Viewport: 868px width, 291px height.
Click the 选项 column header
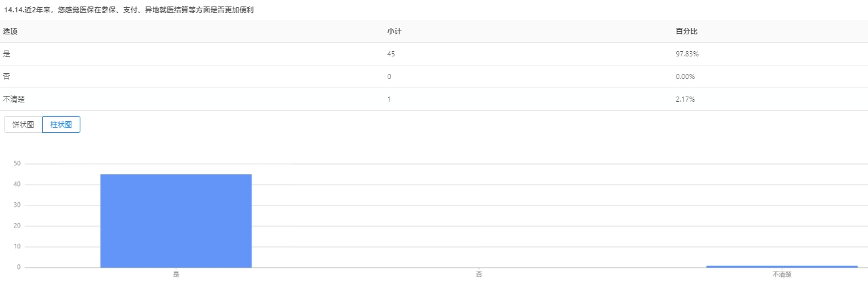pos(9,31)
